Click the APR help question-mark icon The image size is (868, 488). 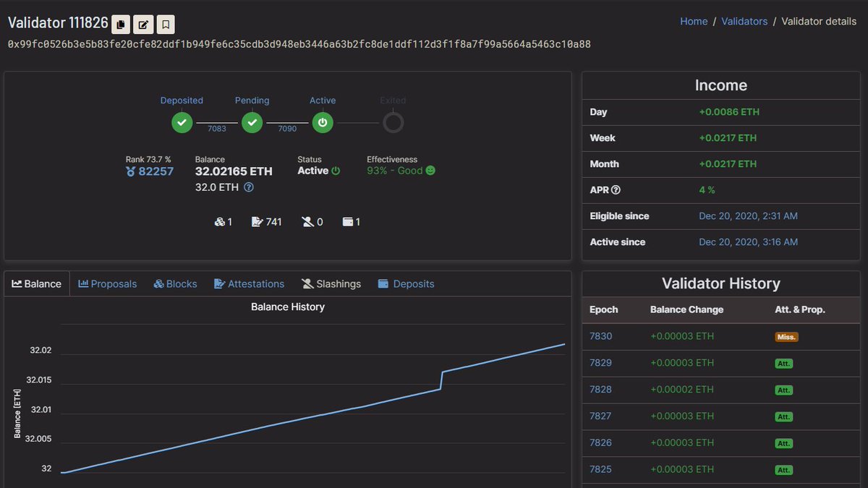(x=616, y=190)
